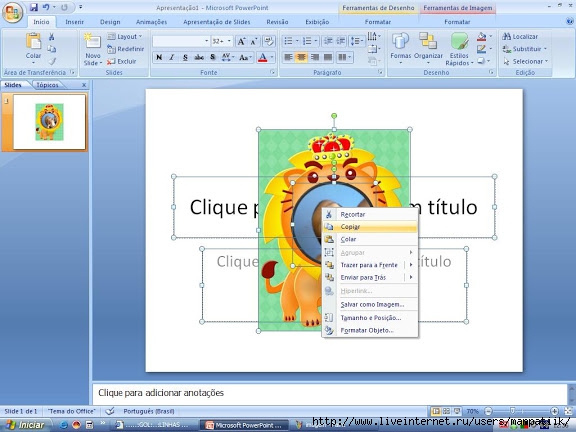This screenshot has height=432, width=576.
Task: Click zoom slider handle
Action: [512, 411]
